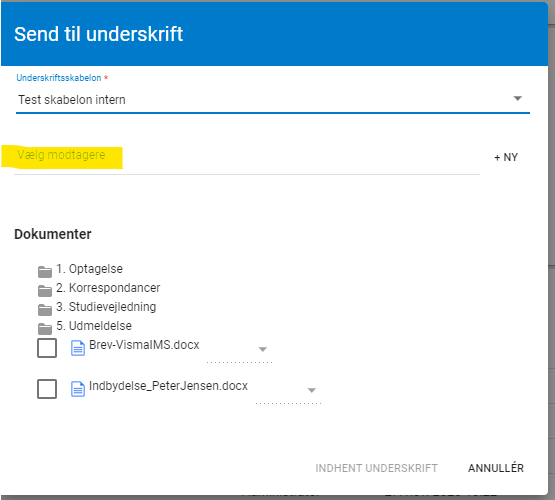Click the 'Vælg modtagere' recipients field
Viewport: 555px width, 500px height.
[247, 157]
